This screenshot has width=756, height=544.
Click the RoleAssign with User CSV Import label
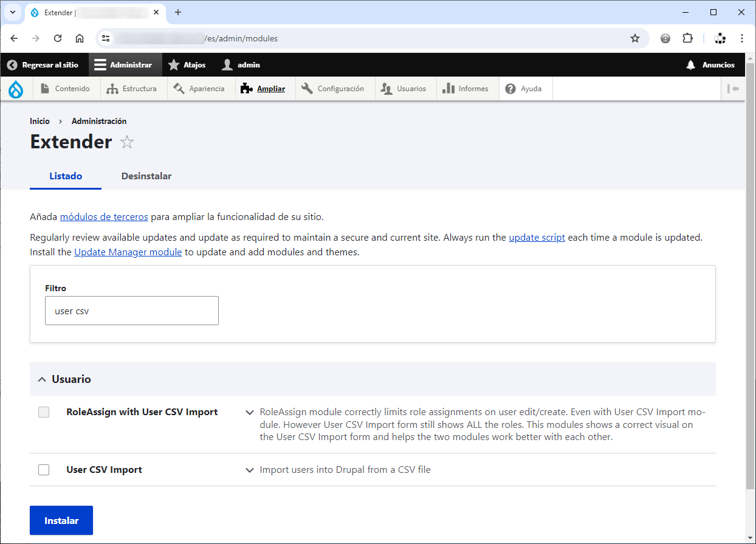click(x=142, y=412)
